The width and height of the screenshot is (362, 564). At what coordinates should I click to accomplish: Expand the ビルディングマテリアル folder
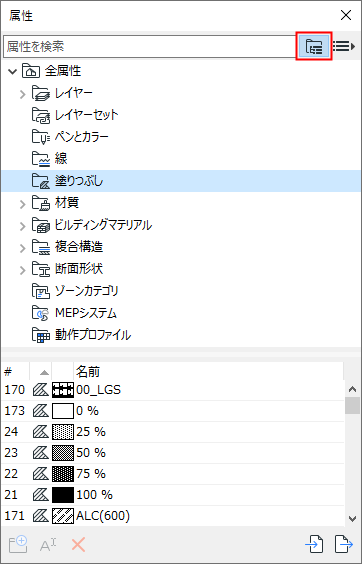point(23,226)
